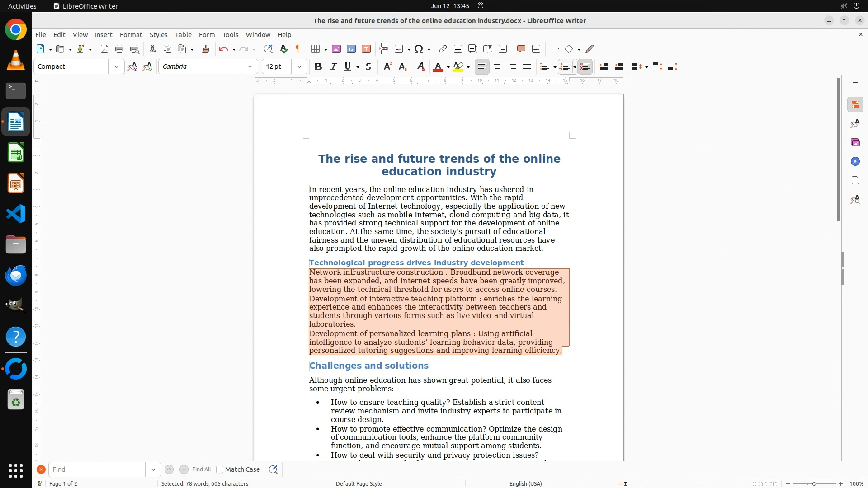The width and height of the screenshot is (868, 488).
Task: Click inside the Find text field
Action: coord(97,469)
